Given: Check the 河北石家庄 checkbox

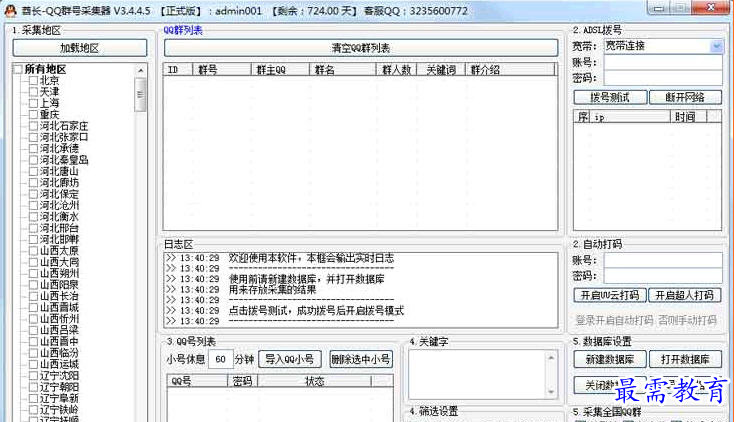Looking at the screenshot, I should [33, 126].
